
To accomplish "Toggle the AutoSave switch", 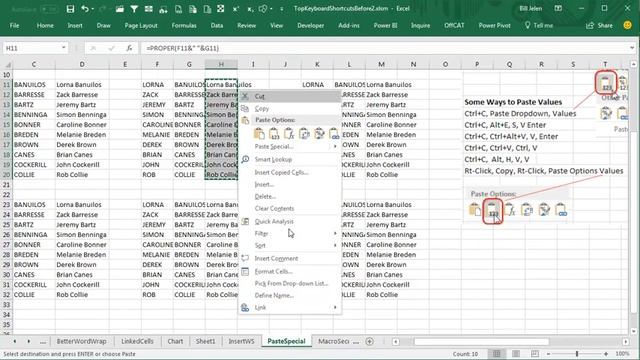I will (x=49, y=9).
